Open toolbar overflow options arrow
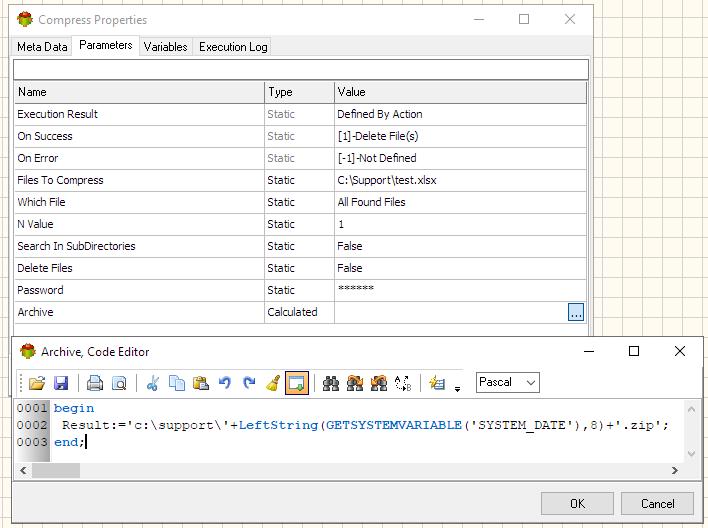The width and height of the screenshot is (708, 528). [x=457, y=388]
